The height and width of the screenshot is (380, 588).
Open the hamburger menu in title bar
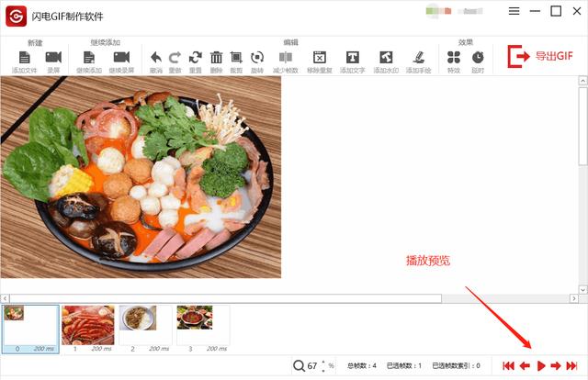pyautogui.click(x=514, y=12)
